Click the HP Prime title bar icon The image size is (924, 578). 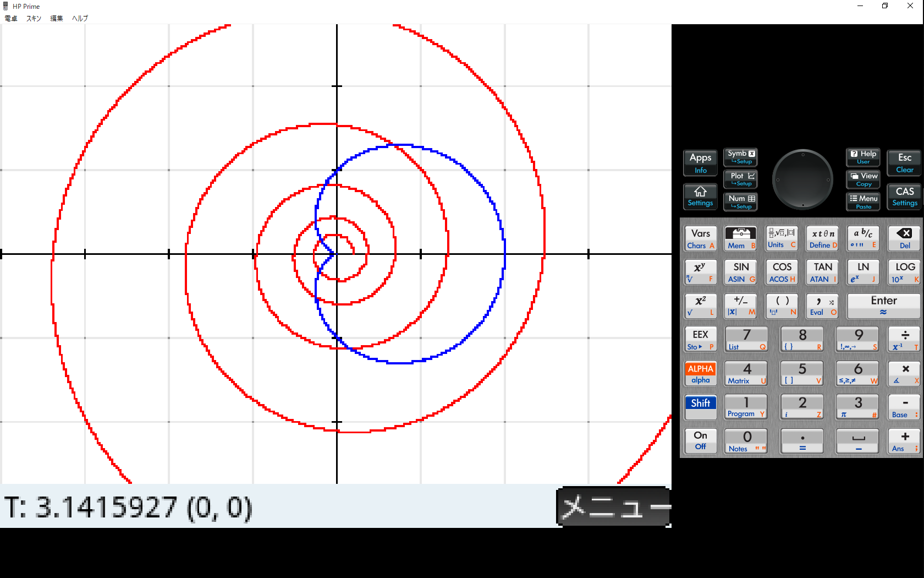pos(6,6)
